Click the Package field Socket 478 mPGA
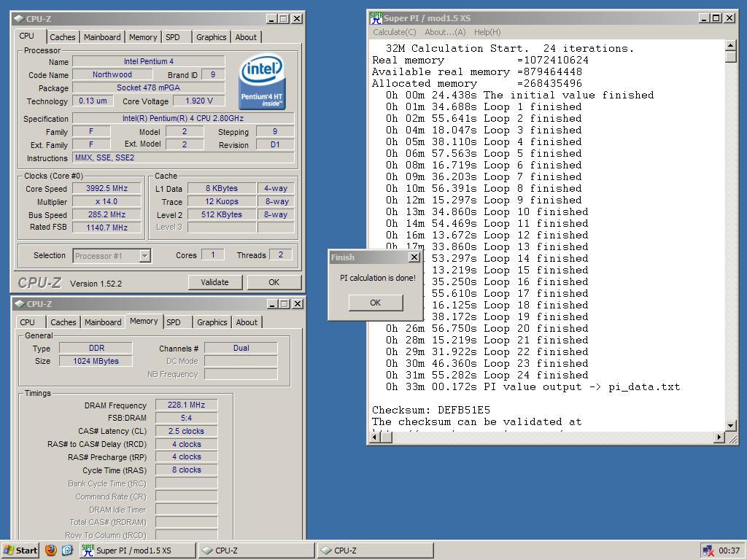The image size is (747, 560). (149, 87)
